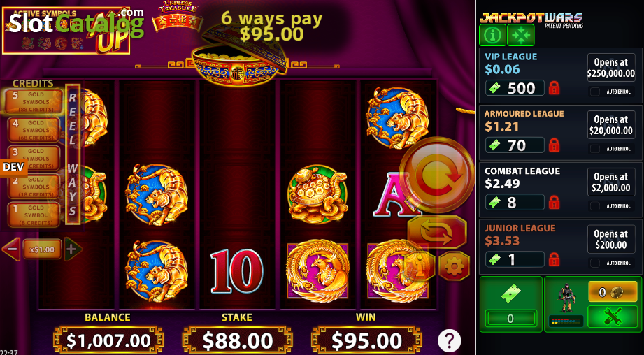Click the VIP League red lock icon
644x355 pixels.
(x=554, y=88)
